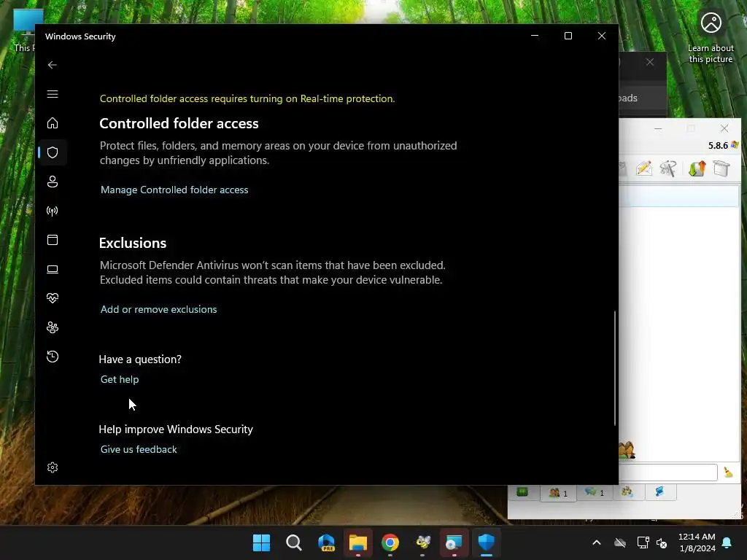The width and height of the screenshot is (747, 560).
Task: Click the green-orange arrows transfer icon
Action: coord(697,168)
